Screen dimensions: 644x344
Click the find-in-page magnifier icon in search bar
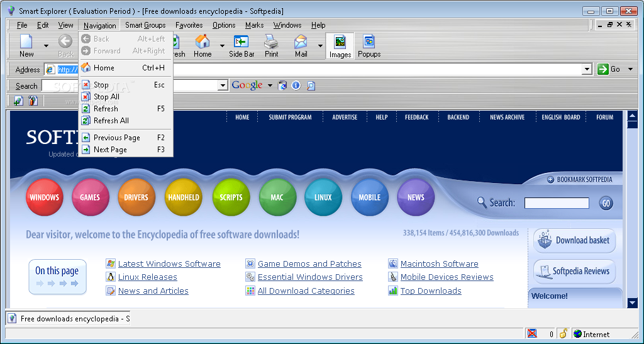pyautogui.click(x=311, y=86)
